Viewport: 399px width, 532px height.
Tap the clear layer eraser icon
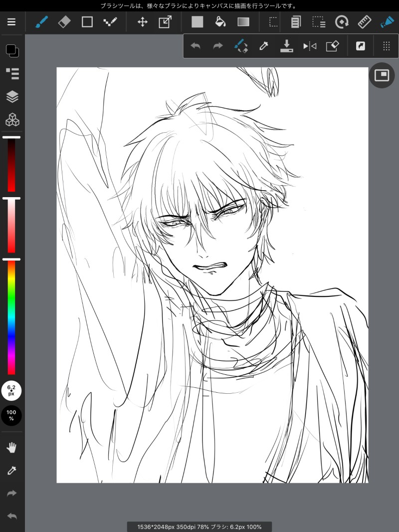pos(332,46)
